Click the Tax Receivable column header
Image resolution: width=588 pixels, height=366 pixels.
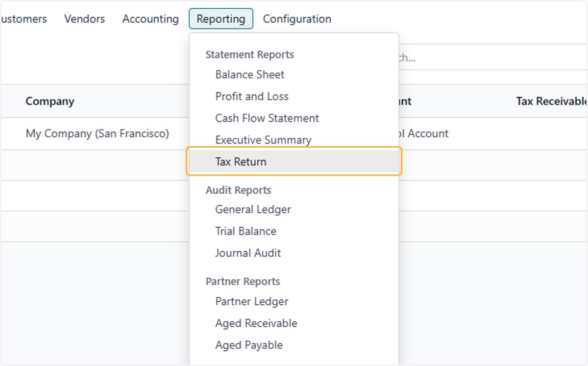[x=552, y=101]
